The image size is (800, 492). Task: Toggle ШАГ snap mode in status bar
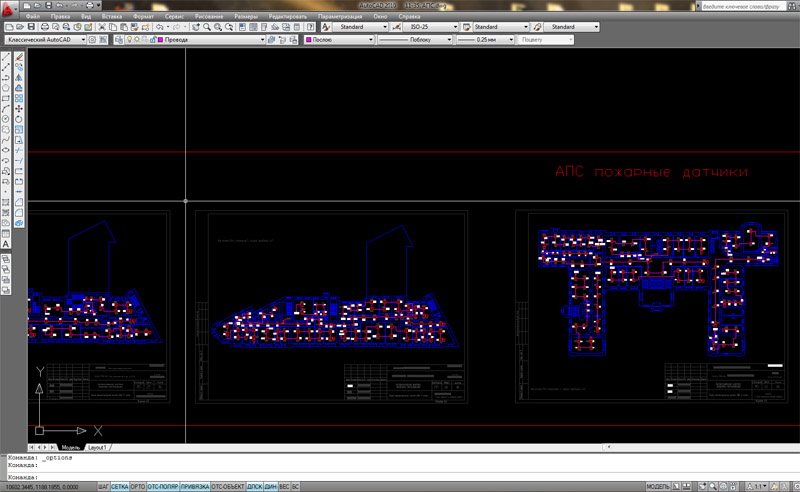pyautogui.click(x=104, y=487)
